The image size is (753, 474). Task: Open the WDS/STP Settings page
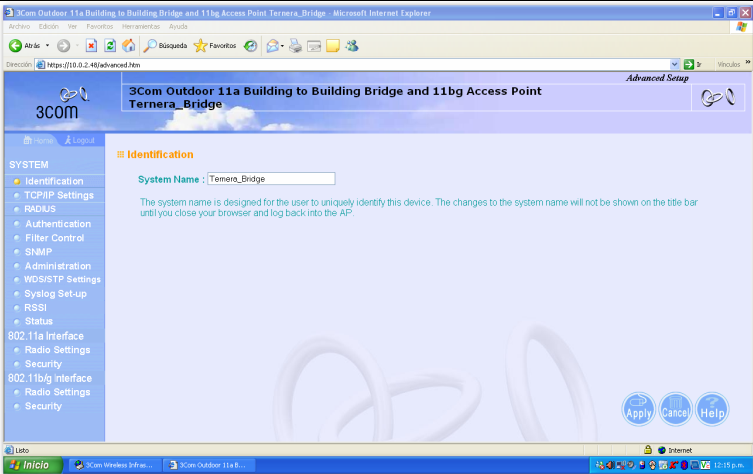62,279
